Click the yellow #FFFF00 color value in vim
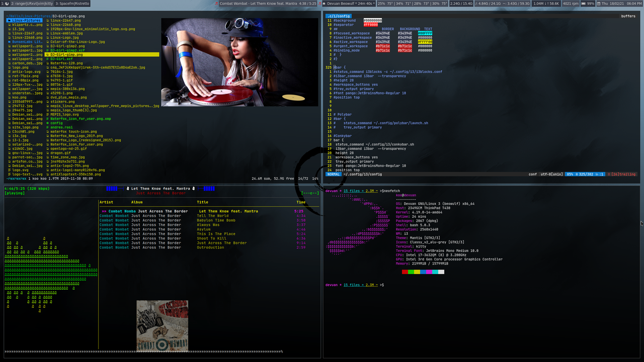 425,42
